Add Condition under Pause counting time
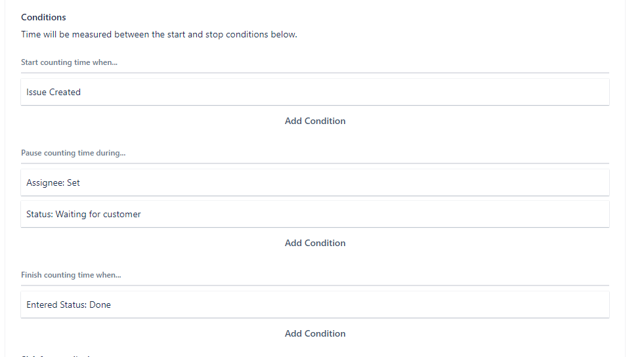 pos(315,243)
